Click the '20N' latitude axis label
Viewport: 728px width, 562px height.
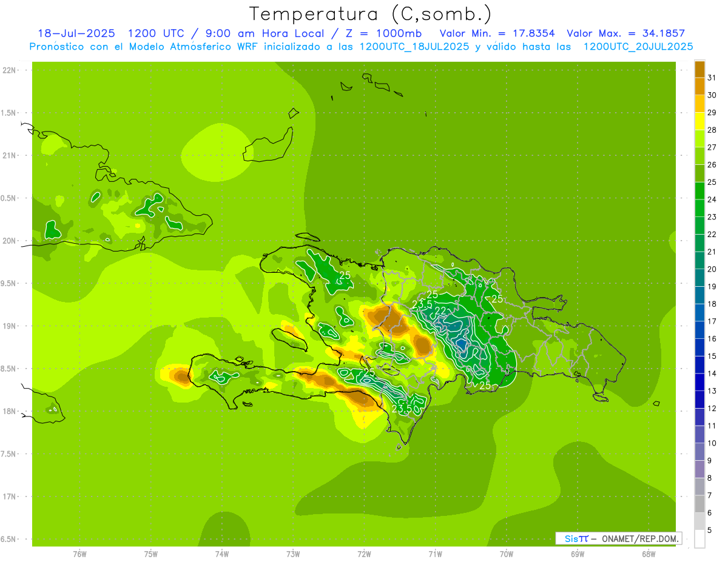tap(9, 241)
